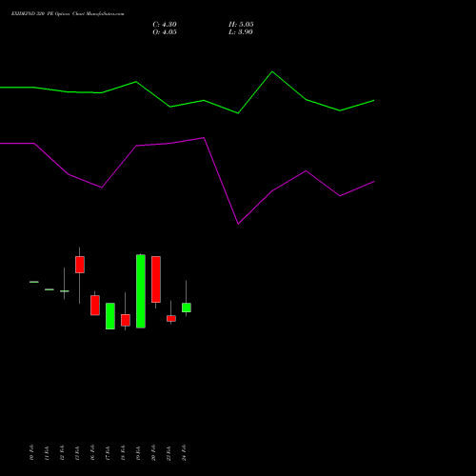Select the 23 Feb date label
Image resolution: width=476 pixels, height=476 pixels.
coord(169,452)
